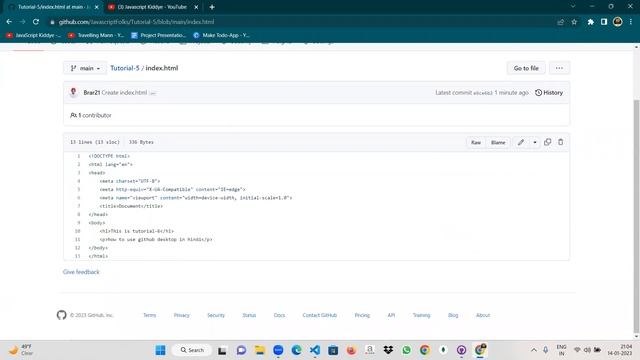Select line number 10 in the code view
Viewport: 640px width, 360px height.
(78, 231)
